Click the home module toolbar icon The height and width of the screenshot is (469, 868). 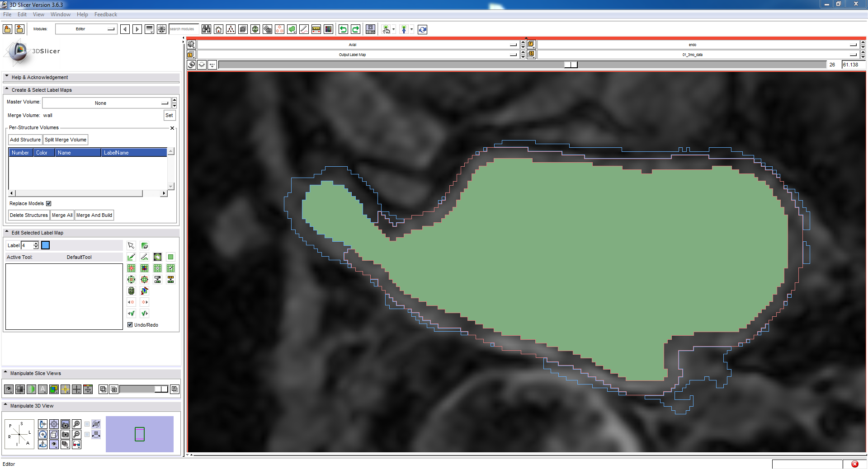[x=219, y=29]
